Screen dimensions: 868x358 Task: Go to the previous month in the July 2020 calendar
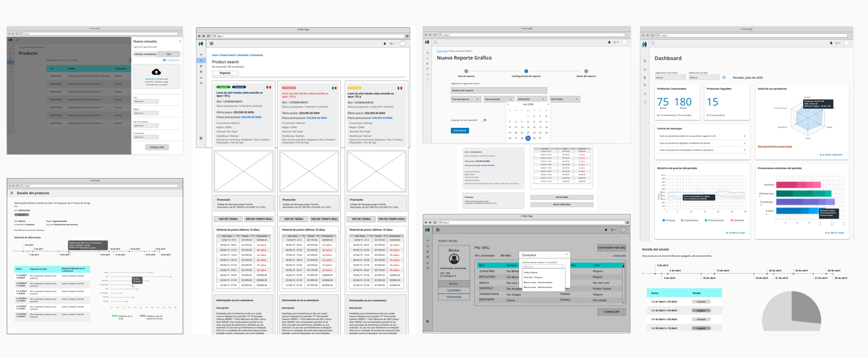click(508, 105)
